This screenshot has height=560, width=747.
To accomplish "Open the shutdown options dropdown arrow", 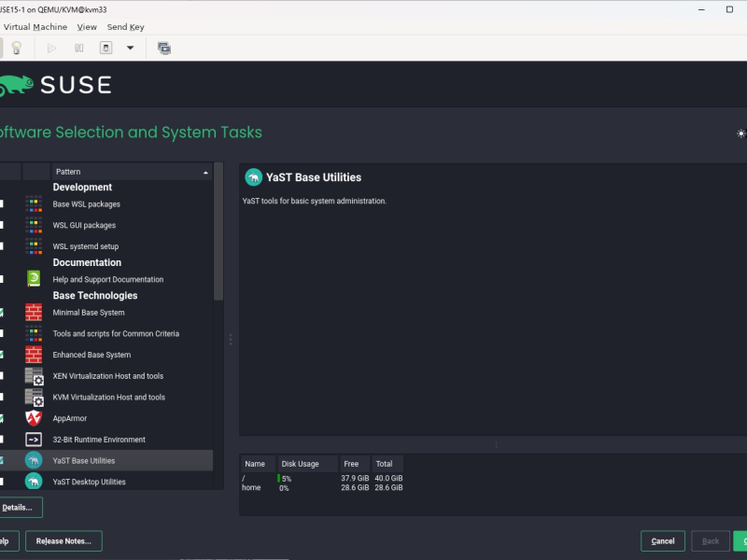I will 130,49.
